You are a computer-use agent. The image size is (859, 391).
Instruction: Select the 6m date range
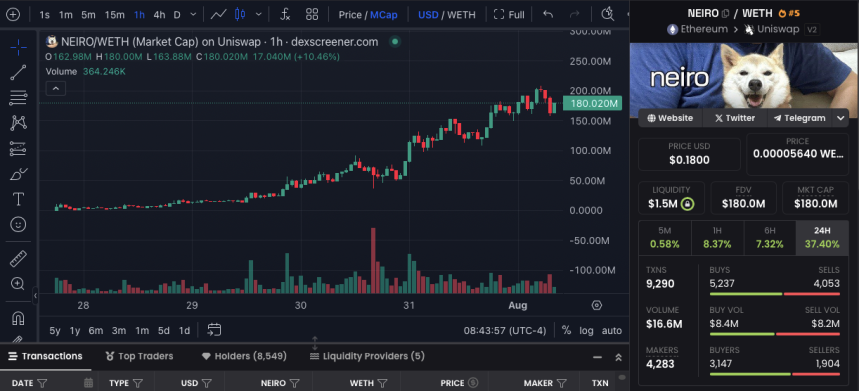pos(96,330)
